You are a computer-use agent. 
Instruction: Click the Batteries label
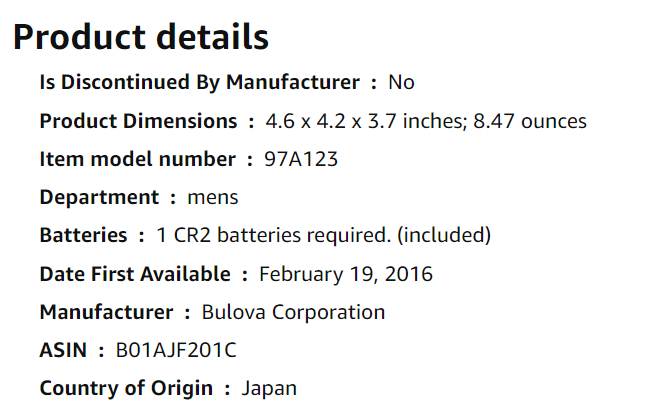tap(83, 236)
